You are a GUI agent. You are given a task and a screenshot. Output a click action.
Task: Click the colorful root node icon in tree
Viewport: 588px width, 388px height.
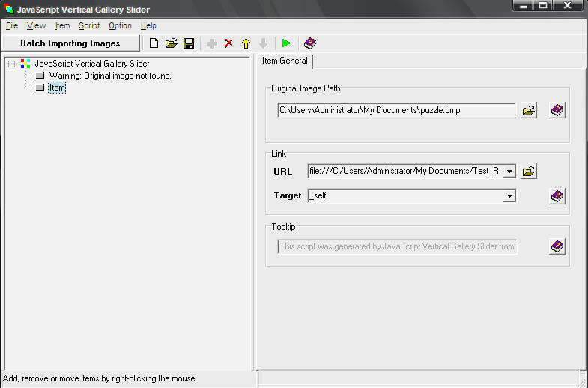25,64
